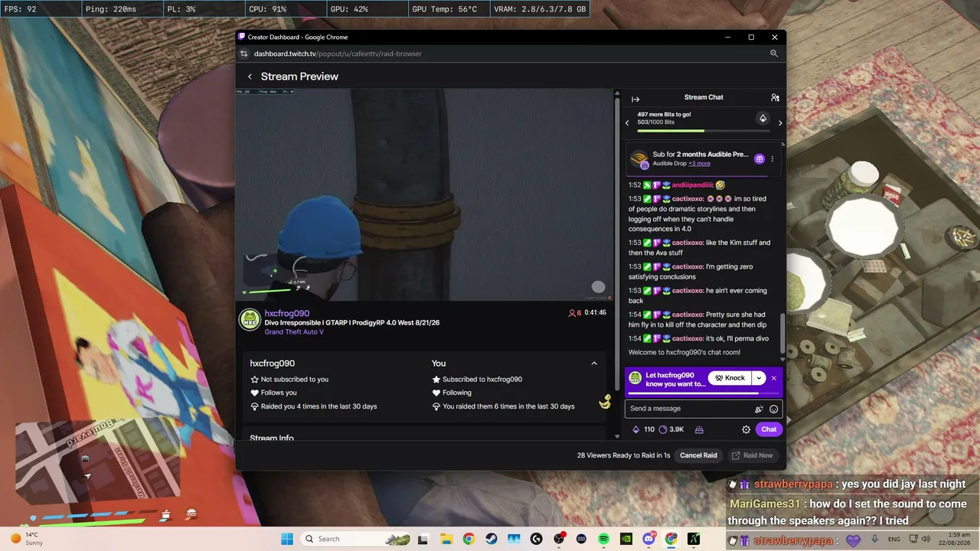This screenshot has width=980, height=551.
Task: Click the viewer count of 6
Action: tap(575, 313)
